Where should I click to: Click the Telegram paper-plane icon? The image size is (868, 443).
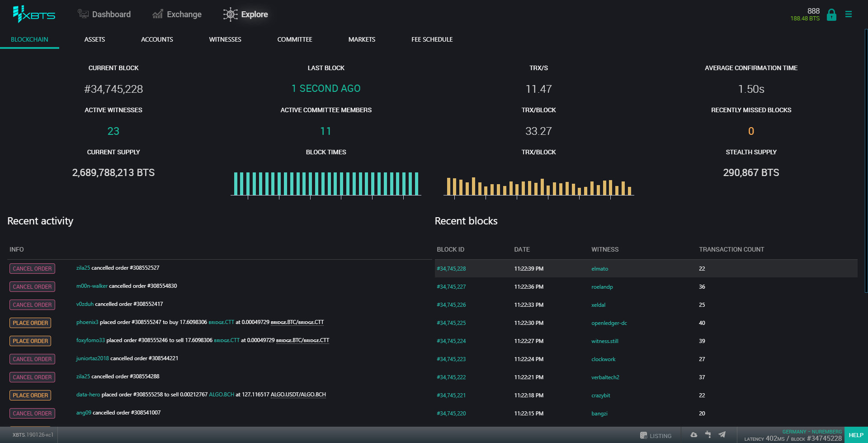coord(722,434)
